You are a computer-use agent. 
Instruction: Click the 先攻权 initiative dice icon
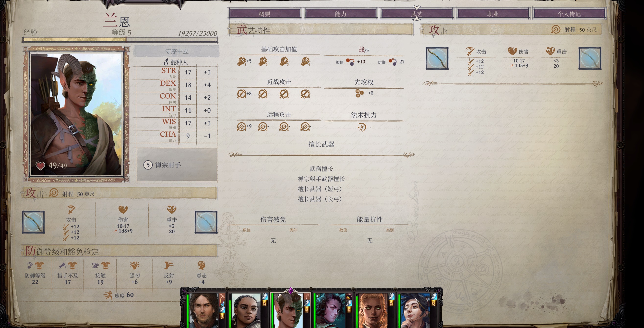(x=359, y=93)
